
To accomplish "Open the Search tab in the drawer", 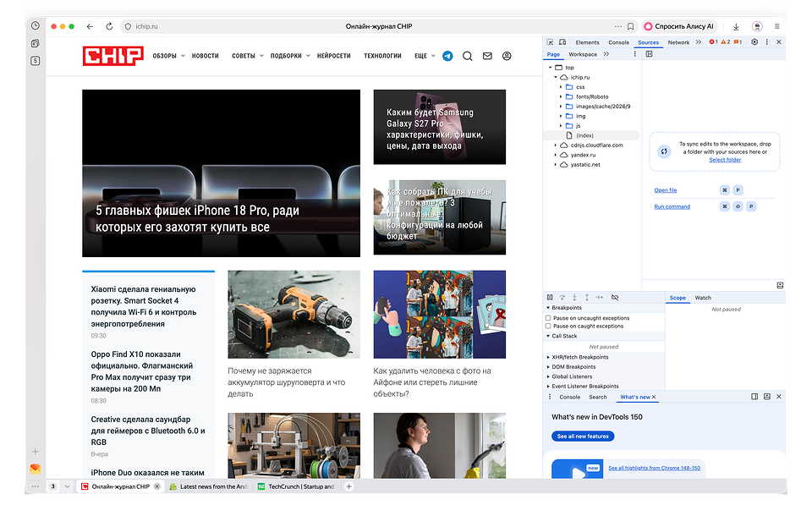I will (x=598, y=397).
